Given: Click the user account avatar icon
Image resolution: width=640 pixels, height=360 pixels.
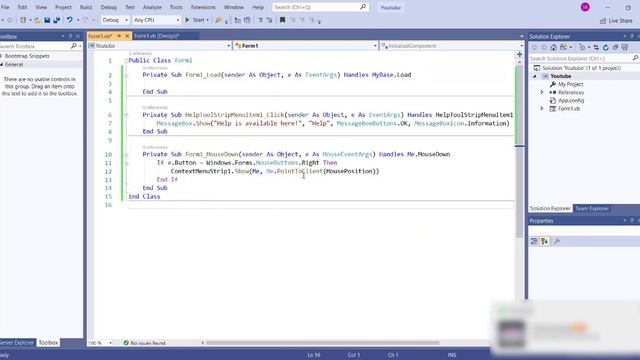Looking at the screenshot, I should click(585, 7).
